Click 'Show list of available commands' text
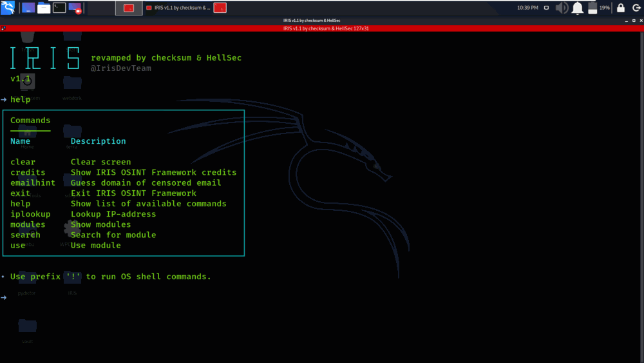This screenshot has width=644, height=363. [149, 204]
